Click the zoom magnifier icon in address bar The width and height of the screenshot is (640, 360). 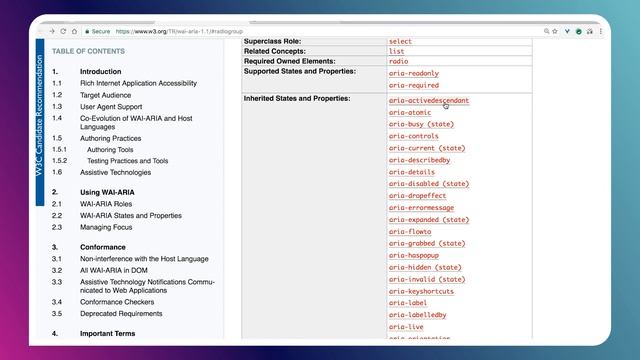coord(546,31)
